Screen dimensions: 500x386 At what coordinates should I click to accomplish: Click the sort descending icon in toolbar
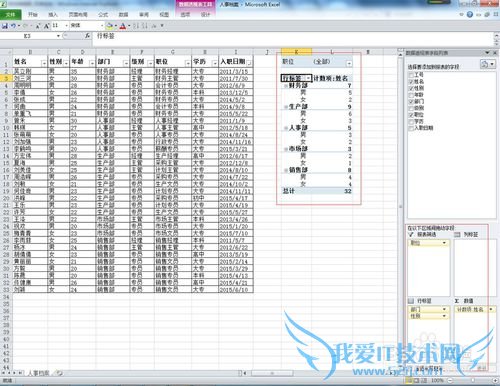pos(145,26)
